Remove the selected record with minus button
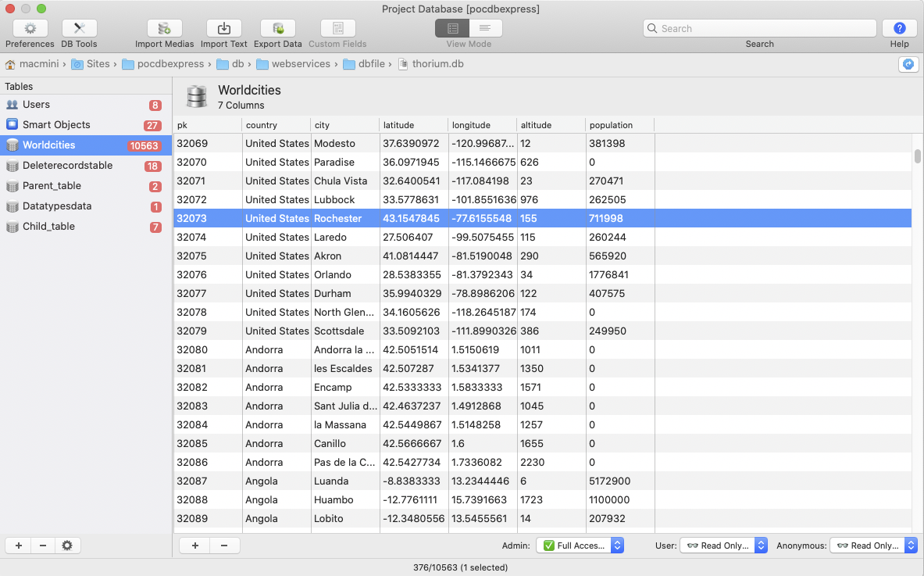 coord(224,546)
